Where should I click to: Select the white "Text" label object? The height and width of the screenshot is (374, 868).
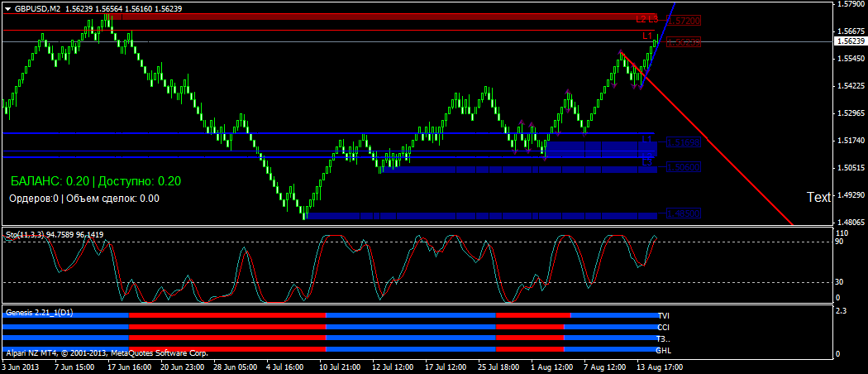click(818, 197)
